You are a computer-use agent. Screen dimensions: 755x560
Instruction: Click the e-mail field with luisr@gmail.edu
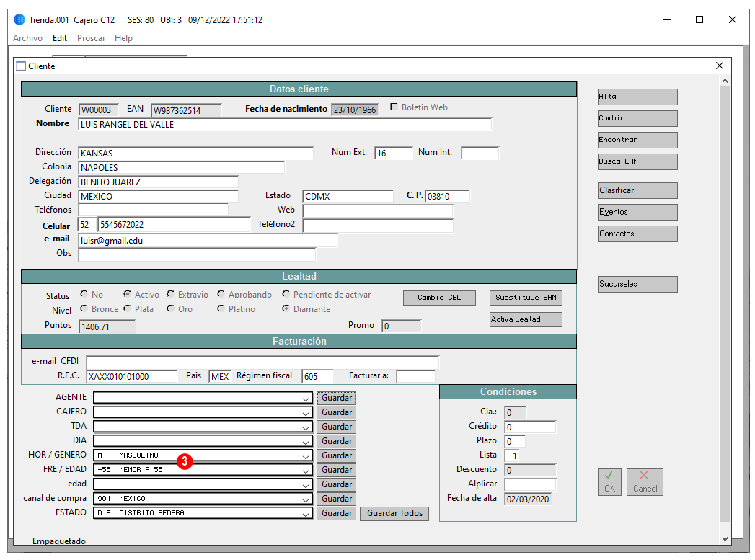click(x=208, y=241)
